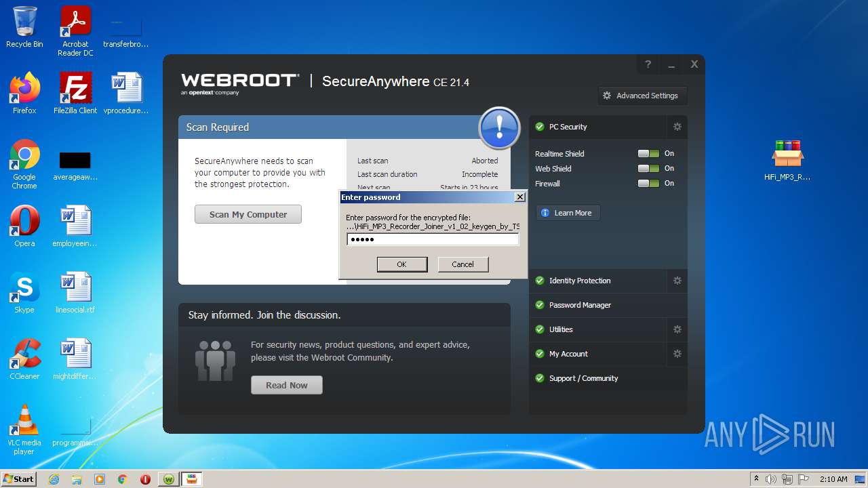The width and height of the screenshot is (868, 488).
Task: Click Learn More under PC Security
Action: 568,213
